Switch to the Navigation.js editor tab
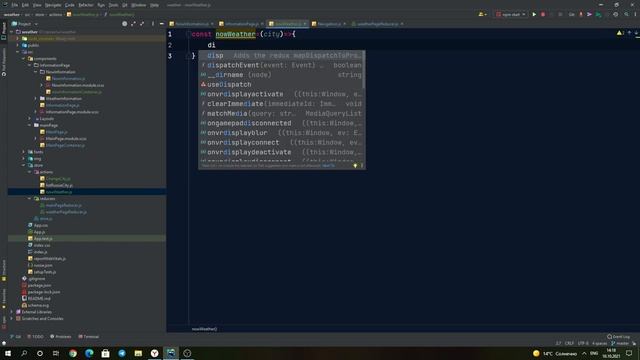The width and height of the screenshot is (640, 360). point(329,24)
